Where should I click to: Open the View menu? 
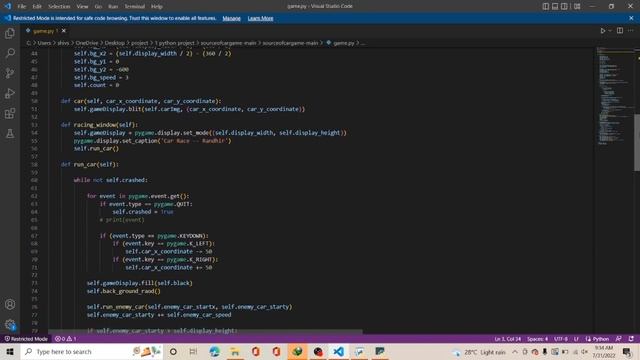click(x=82, y=7)
